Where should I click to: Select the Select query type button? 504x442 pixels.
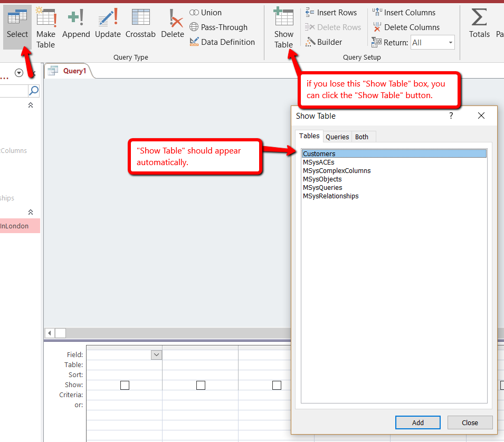pyautogui.click(x=17, y=27)
